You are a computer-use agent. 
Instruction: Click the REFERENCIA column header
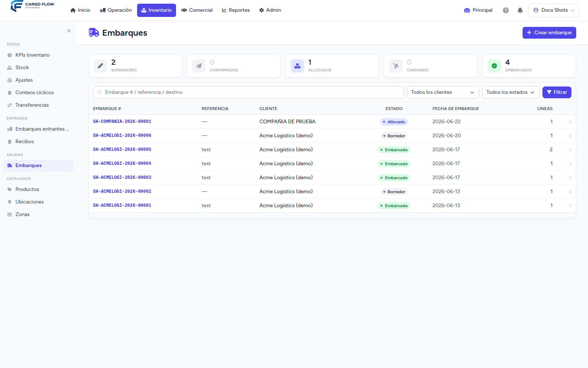point(215,109)
